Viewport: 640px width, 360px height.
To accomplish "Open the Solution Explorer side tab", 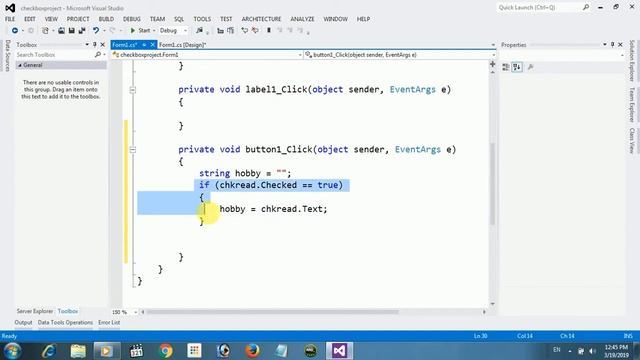I will 632,61.
